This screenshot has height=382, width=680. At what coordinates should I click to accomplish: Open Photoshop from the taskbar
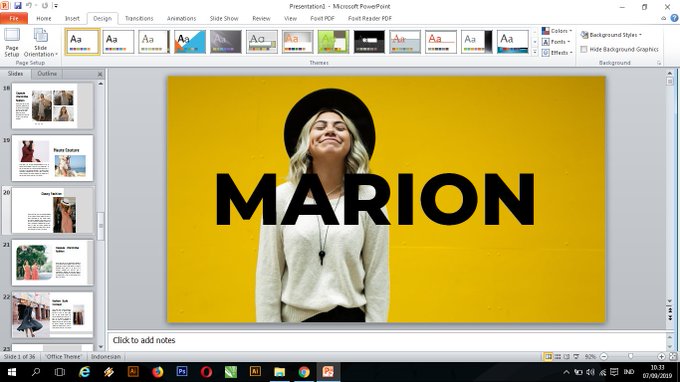[182, 372]
